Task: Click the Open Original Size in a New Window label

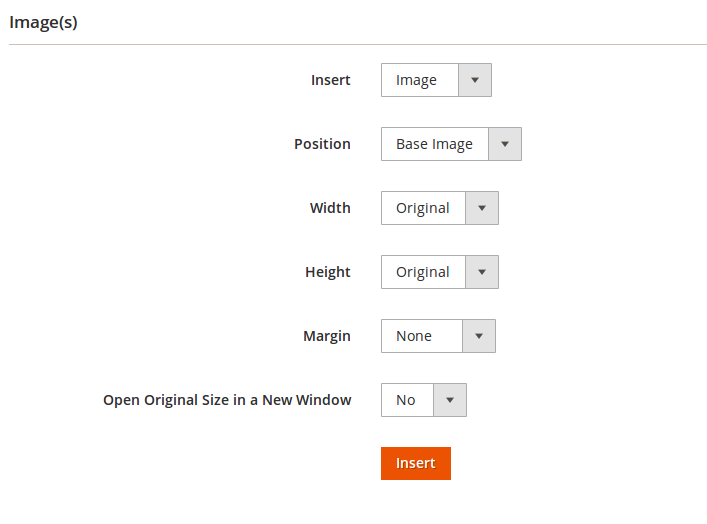Action: [227, 400]
